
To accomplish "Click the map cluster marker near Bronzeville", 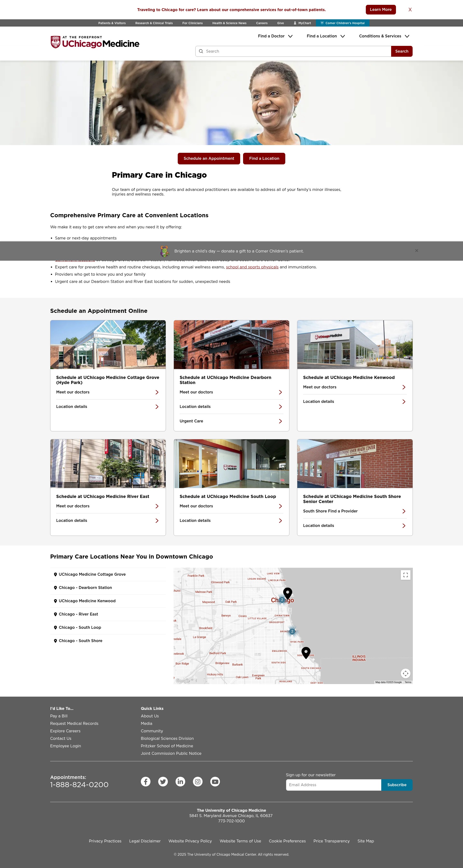I will 292,631.
